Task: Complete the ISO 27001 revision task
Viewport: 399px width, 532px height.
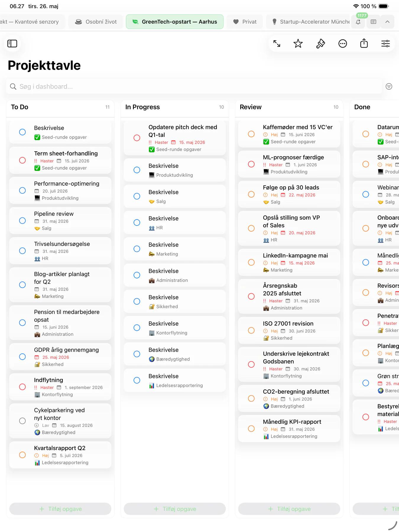Action: [x=251, y=330]
